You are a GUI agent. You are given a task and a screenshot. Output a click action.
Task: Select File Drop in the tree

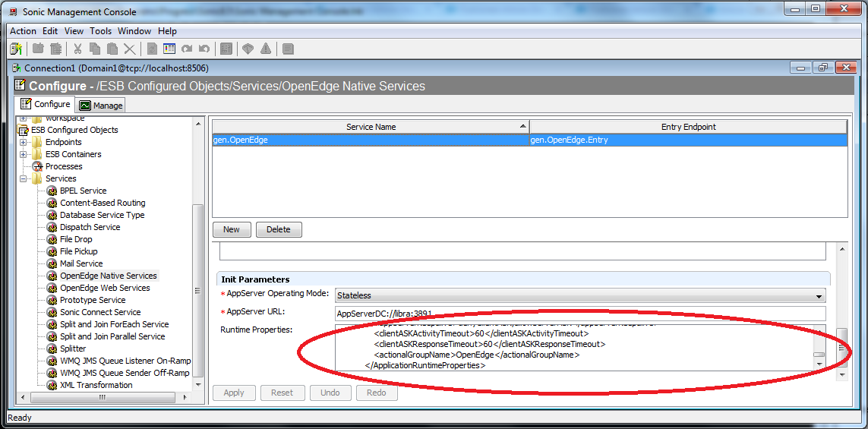76,239
